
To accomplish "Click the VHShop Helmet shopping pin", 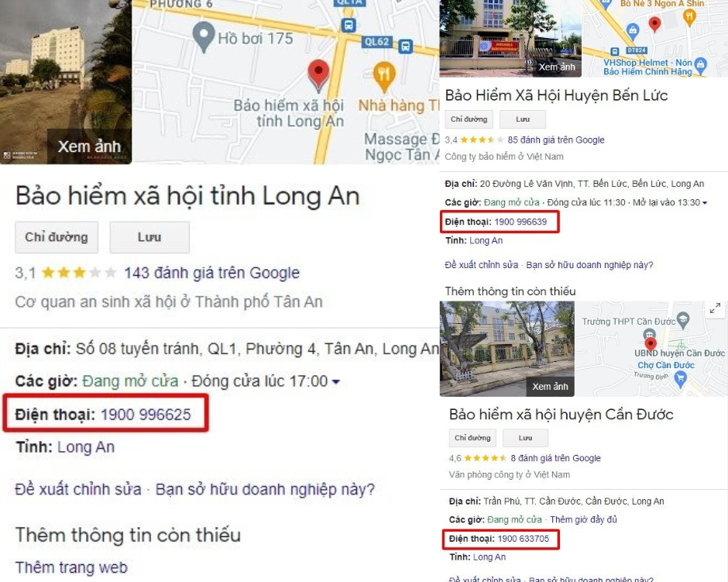I will point(701,66).
